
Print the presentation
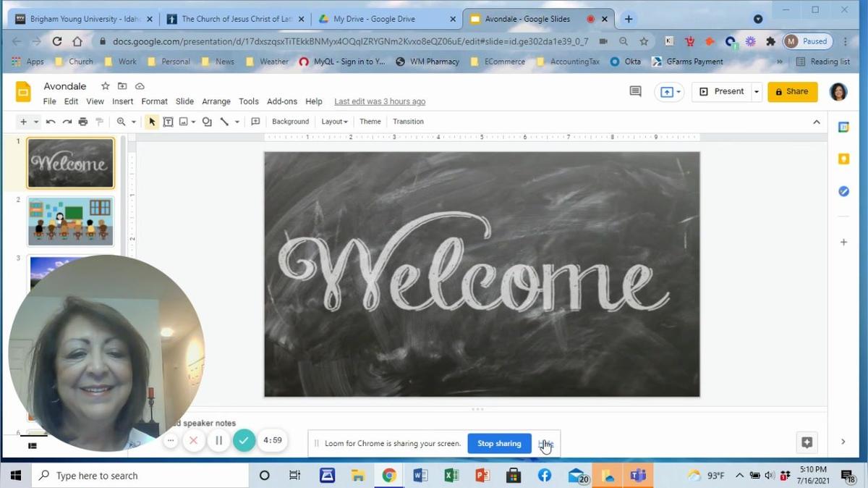(83, 122)
